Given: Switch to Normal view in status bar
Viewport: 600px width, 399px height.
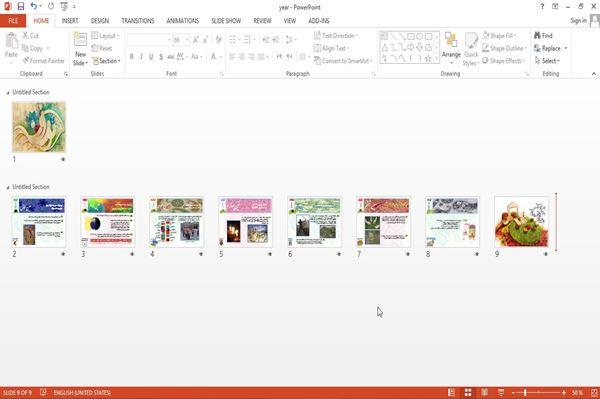Looking at the screenshot, I should pos(452,392).
